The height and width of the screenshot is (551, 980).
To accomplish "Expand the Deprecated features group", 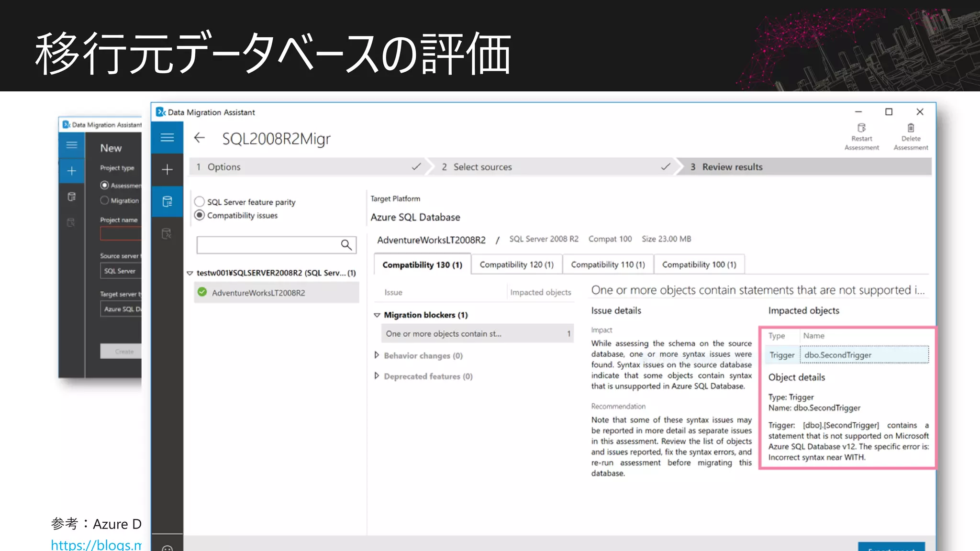I will click(377, 376).
